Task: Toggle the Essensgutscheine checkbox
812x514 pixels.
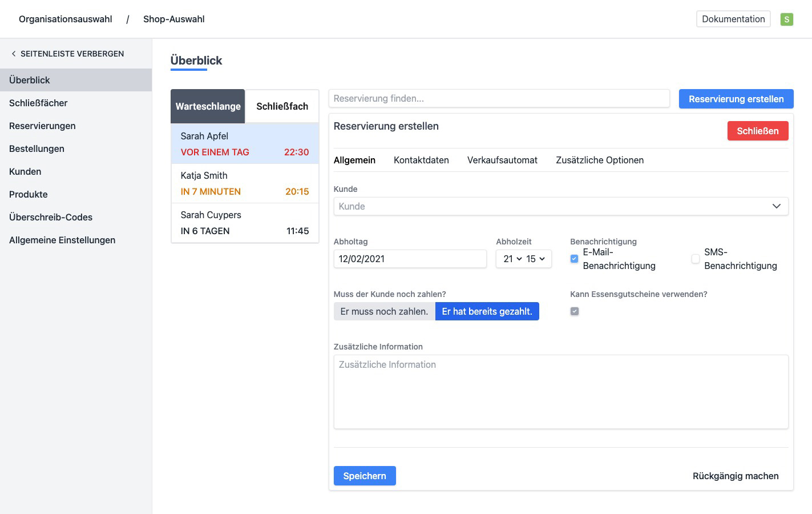Action: tap(574, 311)
